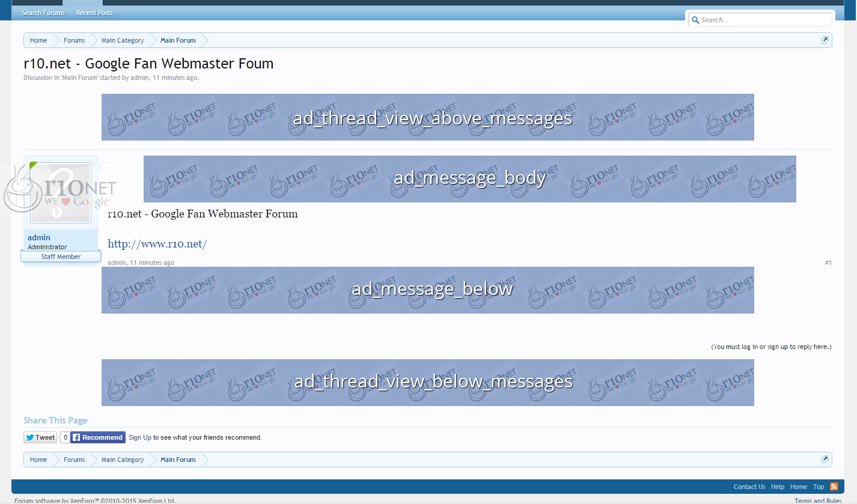Click the ad_thread_view_below_messages banner
857x504 pixels.
tap(428, 383)
